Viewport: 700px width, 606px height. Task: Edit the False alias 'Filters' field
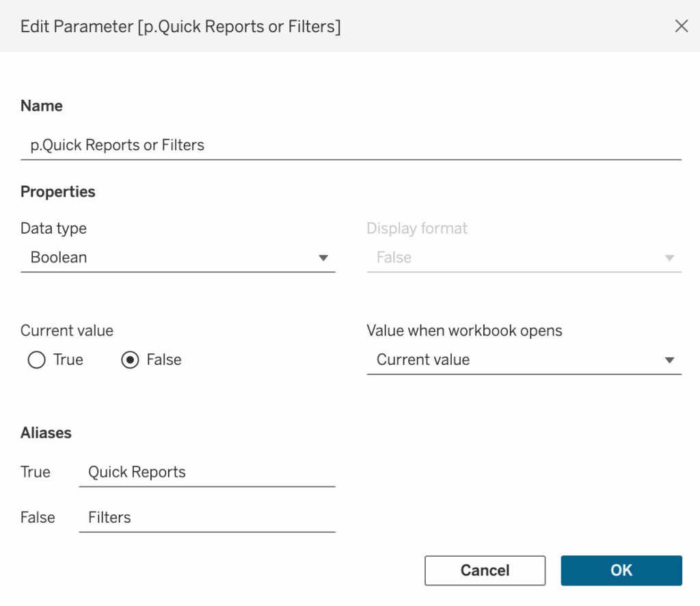[206, 517]
